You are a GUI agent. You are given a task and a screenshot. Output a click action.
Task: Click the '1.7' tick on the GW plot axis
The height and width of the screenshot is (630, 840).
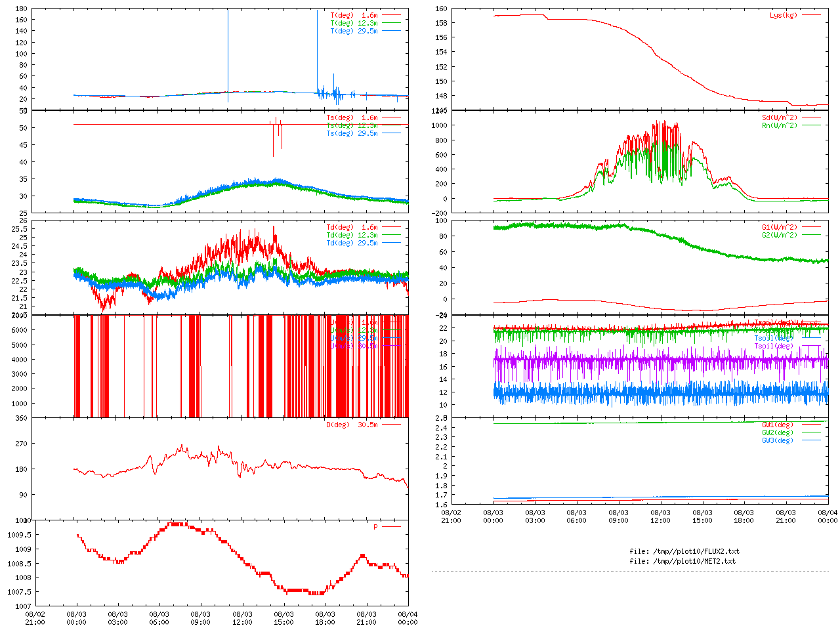(x=441, y=496)
